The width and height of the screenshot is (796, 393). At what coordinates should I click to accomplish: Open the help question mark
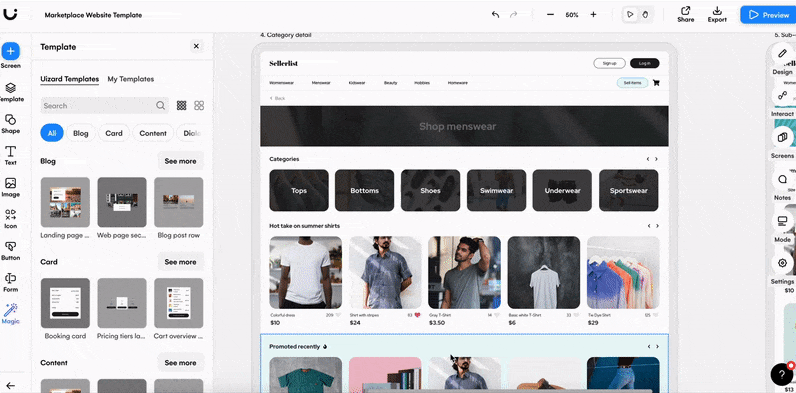pos(782,375)
